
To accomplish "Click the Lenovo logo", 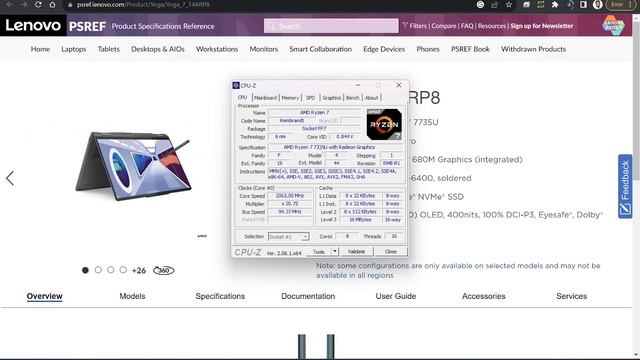I will (x=33, y=25).
